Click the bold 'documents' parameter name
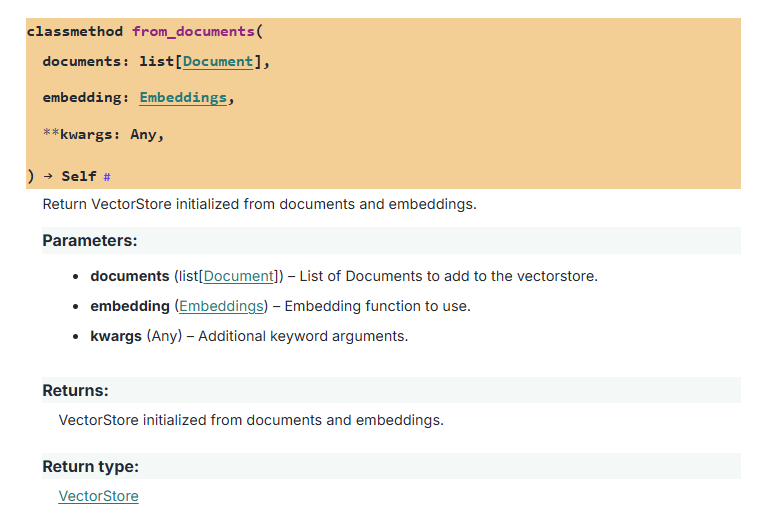Image resolution: width=771 pixels, height=524 pixels. [x=130, y=276]
